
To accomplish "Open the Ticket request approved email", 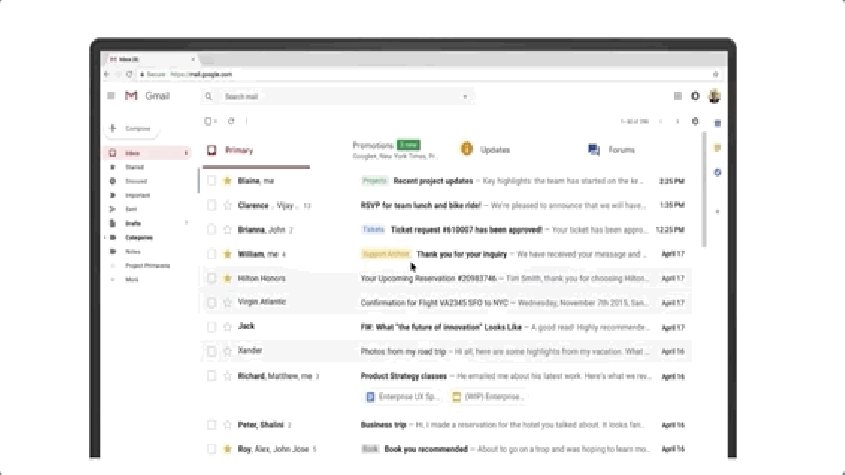I will point(445,230).
